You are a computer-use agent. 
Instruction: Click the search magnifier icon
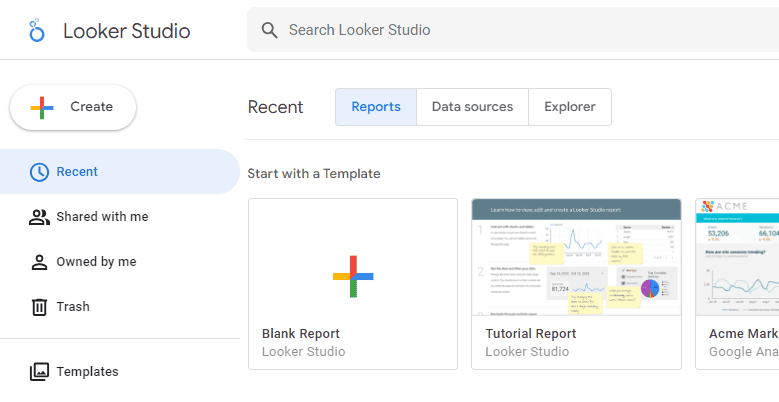[x=269, y=30]
